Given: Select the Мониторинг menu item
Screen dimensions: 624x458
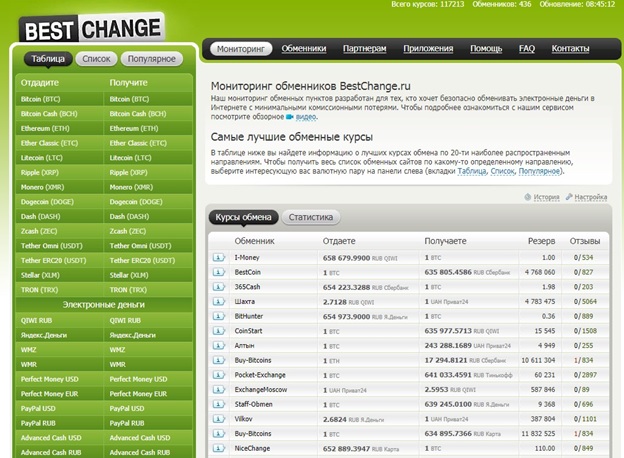Looking at the screenshot, I should tap(241, 49).
